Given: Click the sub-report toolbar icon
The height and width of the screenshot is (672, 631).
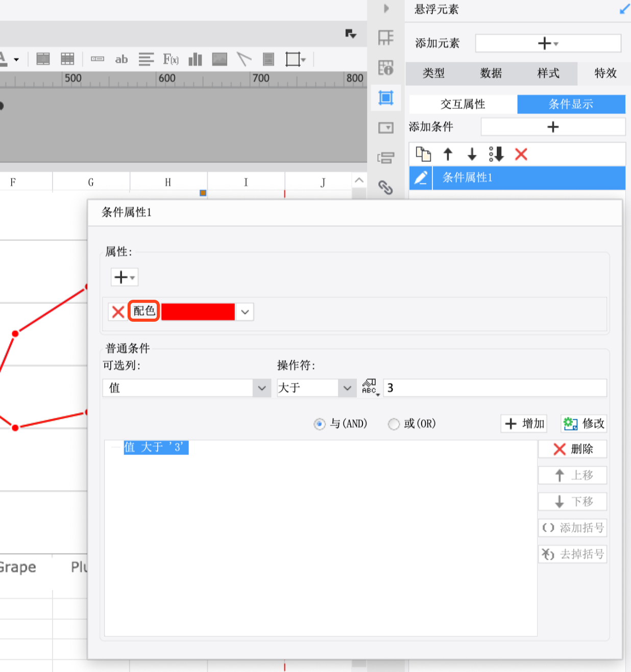Looking at the screenshot, I should tap(269, 59).
